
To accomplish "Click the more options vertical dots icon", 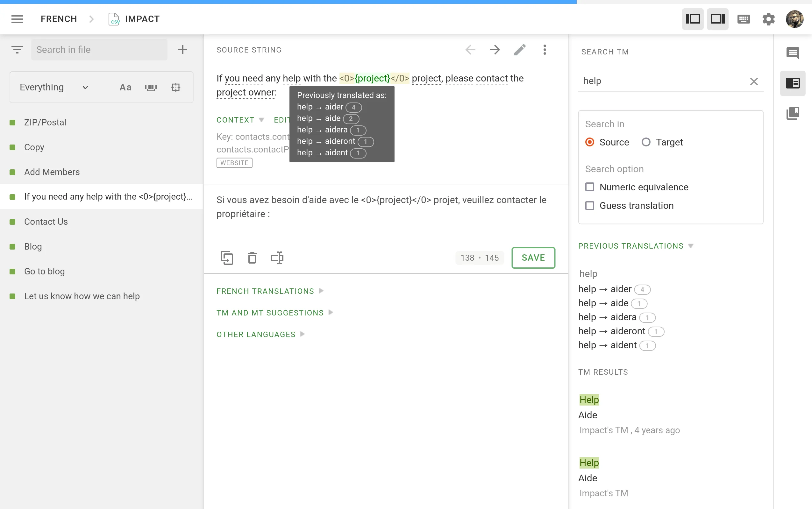I will click(545, 50).
